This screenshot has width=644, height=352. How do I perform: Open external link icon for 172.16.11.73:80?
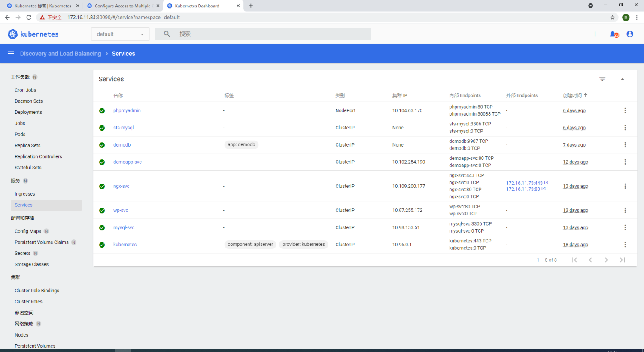pos(544,189)
